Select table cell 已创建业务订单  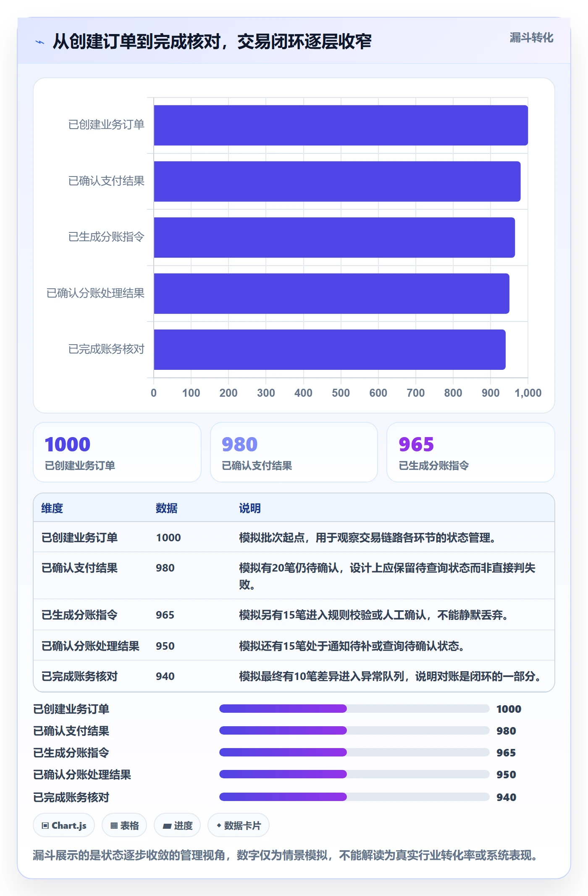click(79, 538)
